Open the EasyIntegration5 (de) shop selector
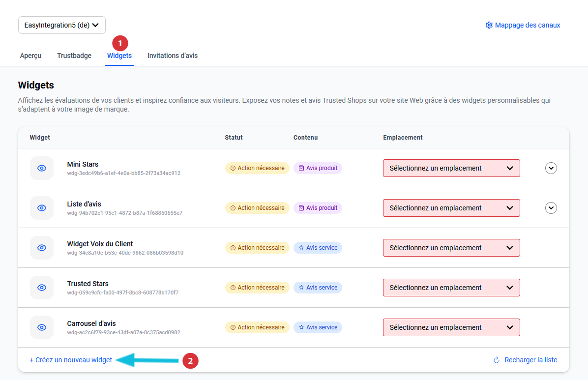588x380 pixels. (62, 25)
